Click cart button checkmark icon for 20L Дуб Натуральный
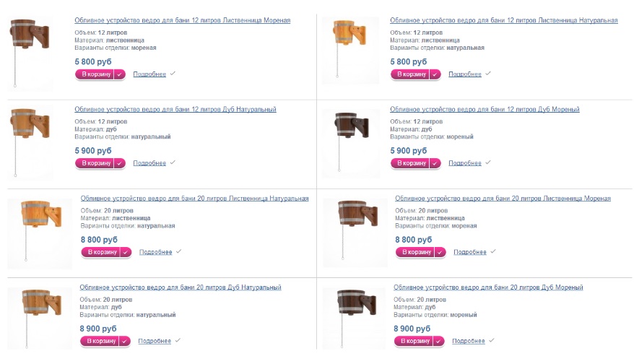The height and width of the screenshot is (364, 634). point(124,341)
